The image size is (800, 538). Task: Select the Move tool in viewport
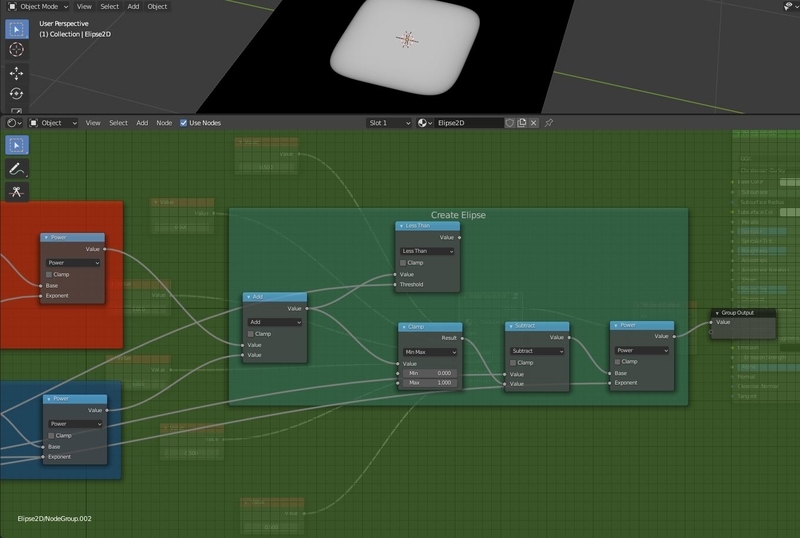click(x=17, y=74)
